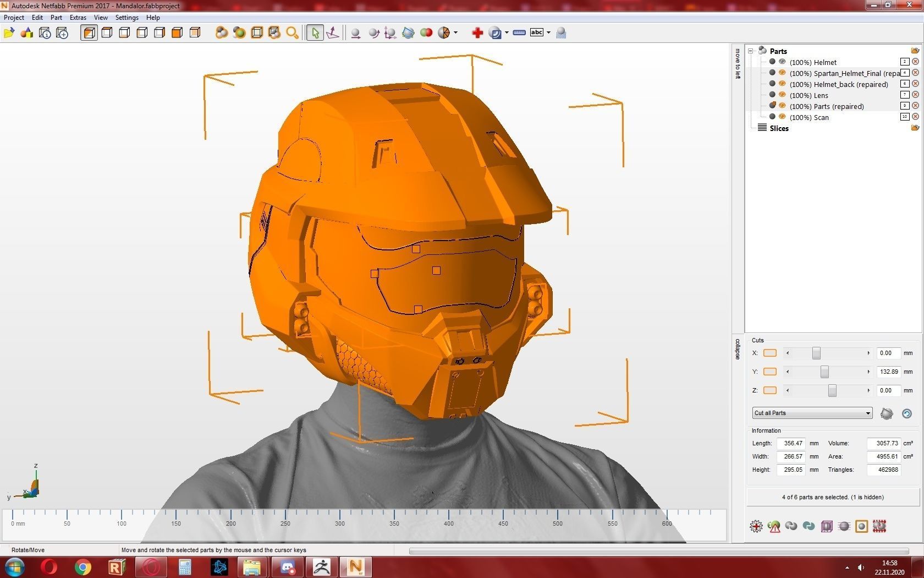Open the Extras menu
The height and width of the screenshot is (578, 924).
point(78,18)
